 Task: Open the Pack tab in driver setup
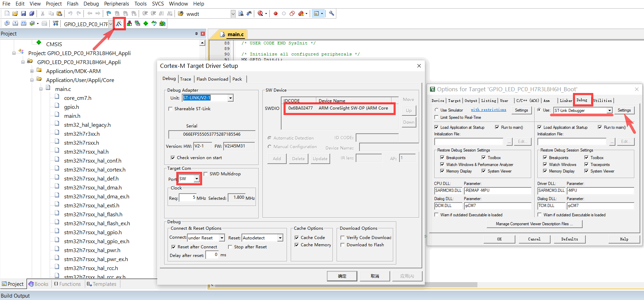(x=237, y=79)
